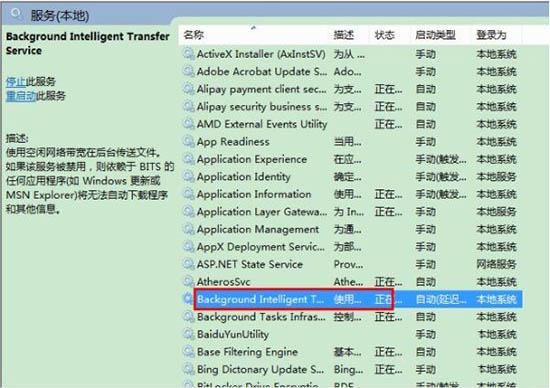Viewport: 550px width, 388px height.
Task: Click the gear icon of Application Layer Gateway
Action: click(x=188, y=212)
